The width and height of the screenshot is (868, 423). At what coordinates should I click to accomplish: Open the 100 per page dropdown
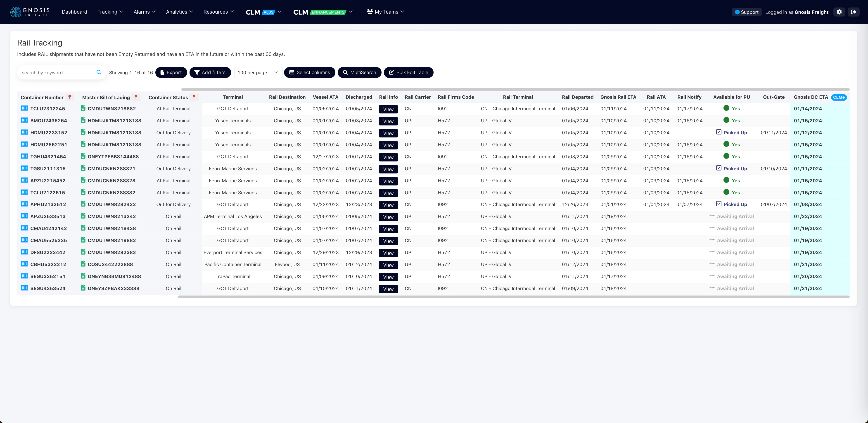click(x=258, y=72)
